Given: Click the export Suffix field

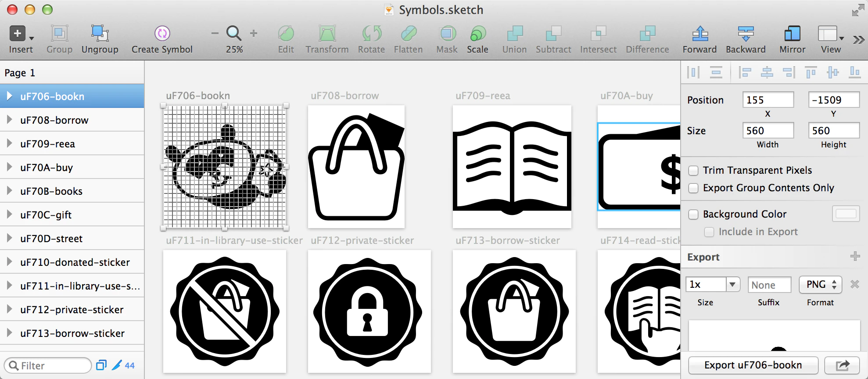Looking at the screenshot, I should tap(769, 285).
